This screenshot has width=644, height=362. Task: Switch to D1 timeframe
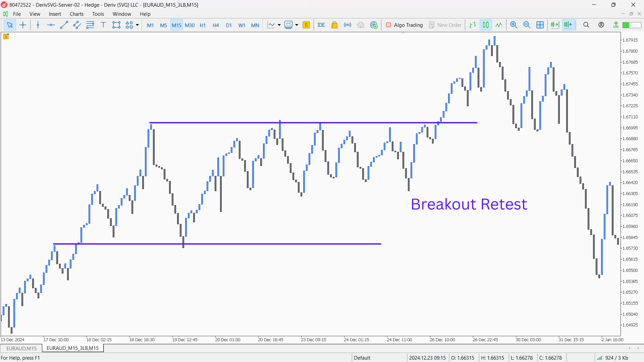229,25
